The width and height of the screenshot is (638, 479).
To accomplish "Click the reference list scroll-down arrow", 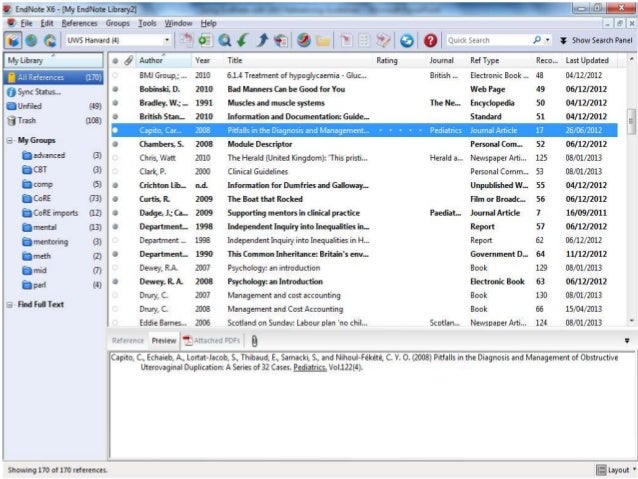I will (x=631, y=321).
